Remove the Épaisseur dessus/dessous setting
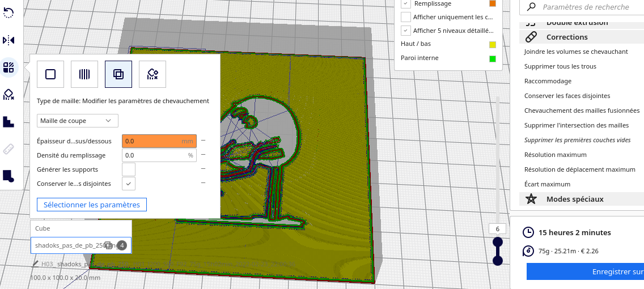The image size is (644, 289). 204,141
